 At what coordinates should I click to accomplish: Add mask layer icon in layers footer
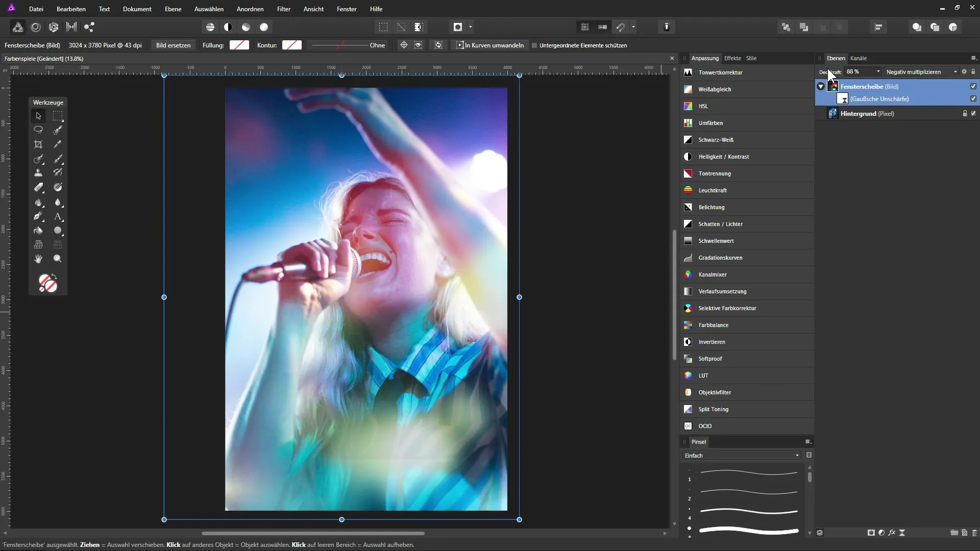[x=871, y=533]
